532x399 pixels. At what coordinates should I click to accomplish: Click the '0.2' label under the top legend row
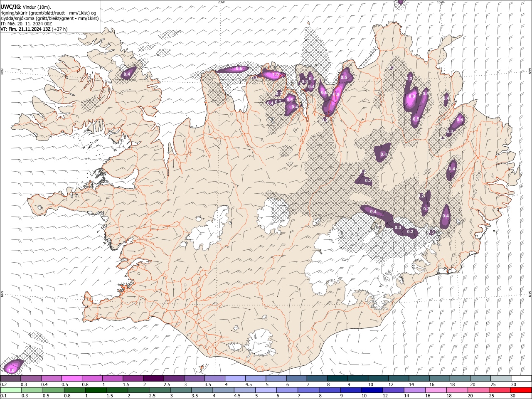click(3, 384)
